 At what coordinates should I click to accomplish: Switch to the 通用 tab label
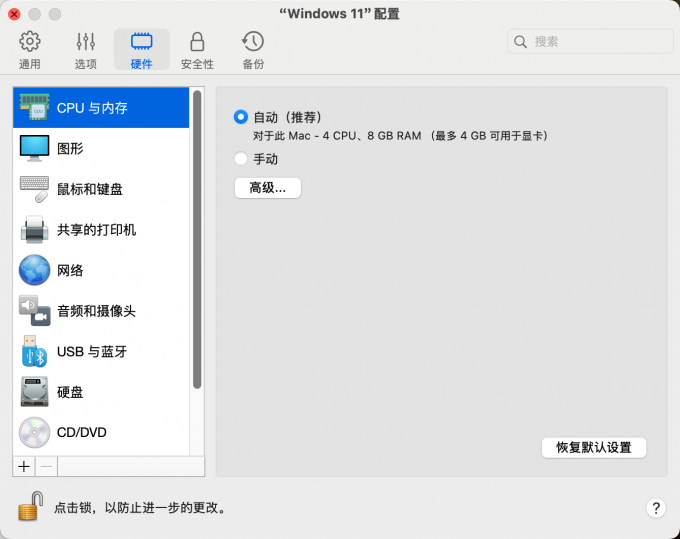pyautogui.click(x=29, y=64)
